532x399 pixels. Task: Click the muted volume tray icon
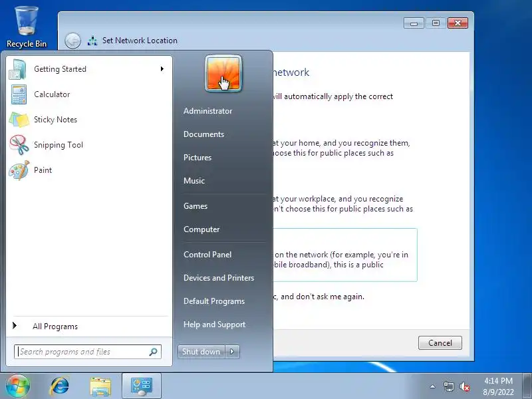(x=465, y=386)
